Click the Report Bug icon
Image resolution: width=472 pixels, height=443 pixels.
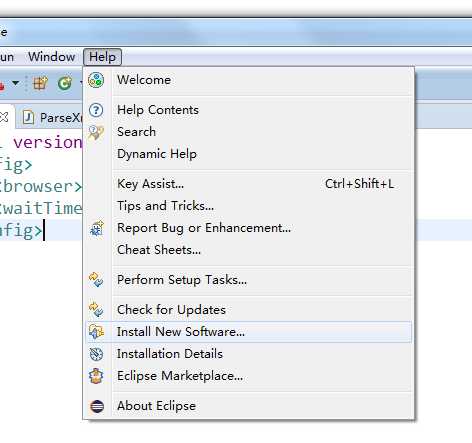point(97,229)
